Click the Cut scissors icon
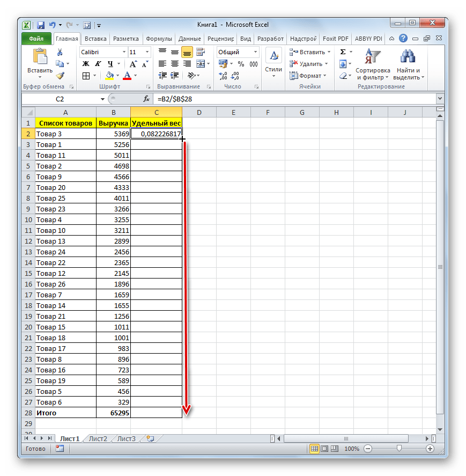Image resolution: width=466 pixels, height=476 pixels. click(x=60, y=52)
